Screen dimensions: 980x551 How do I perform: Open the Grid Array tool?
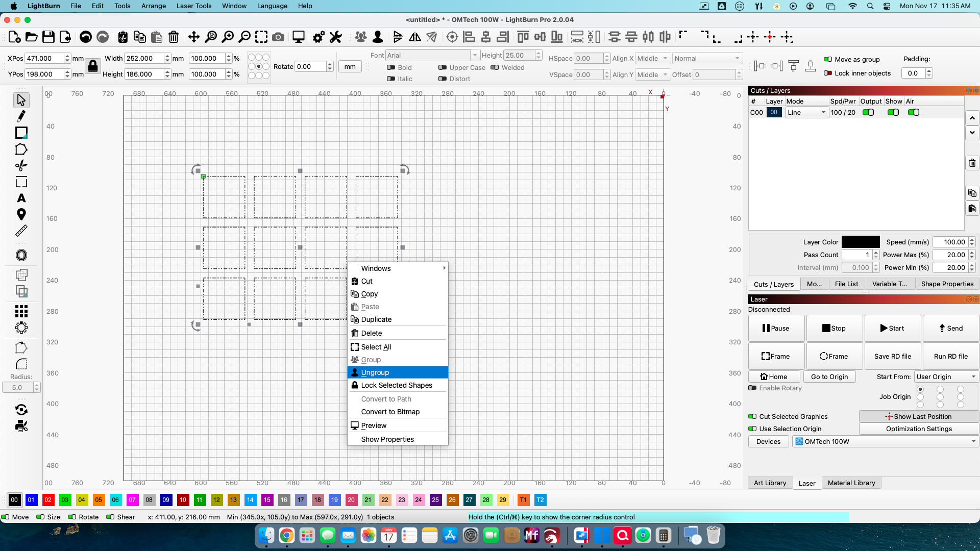tap(21, 311)
